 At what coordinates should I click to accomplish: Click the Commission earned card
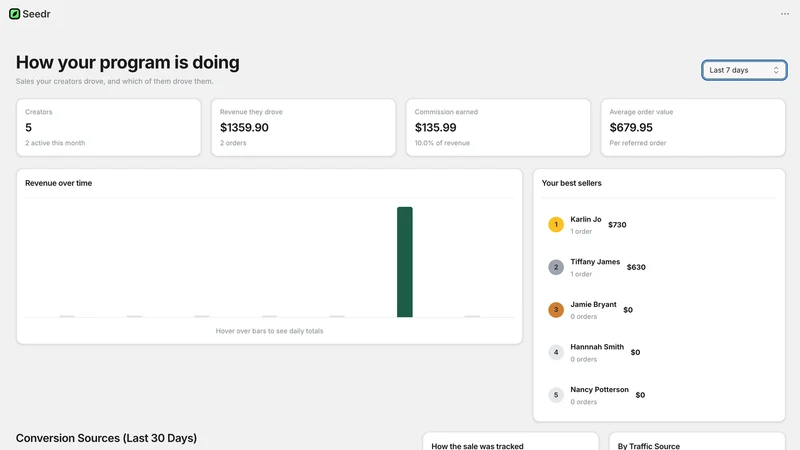click(x=498, y=128)
